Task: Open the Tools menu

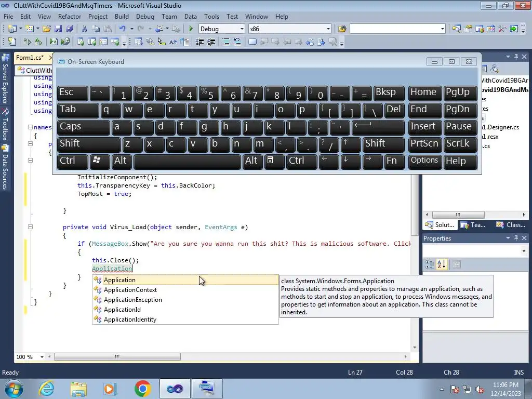Action: (x=212, y=16)
